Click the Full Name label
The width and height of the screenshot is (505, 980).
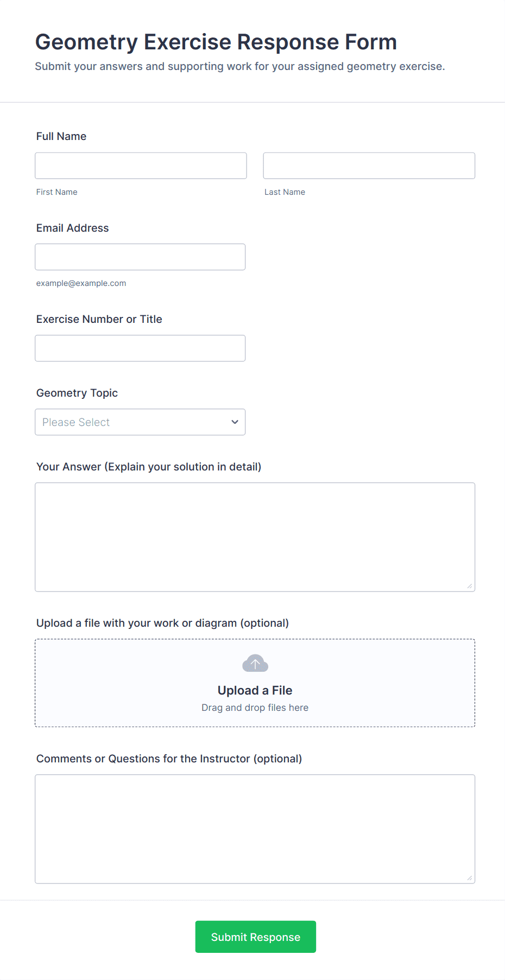tap(61, 136)
